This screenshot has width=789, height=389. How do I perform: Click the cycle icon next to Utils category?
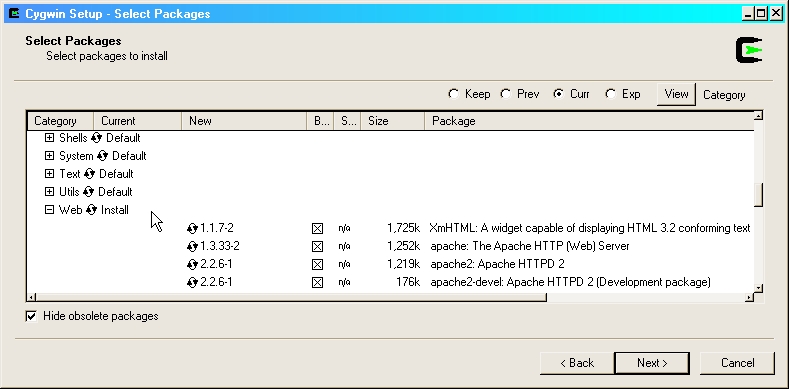point(89,192)
